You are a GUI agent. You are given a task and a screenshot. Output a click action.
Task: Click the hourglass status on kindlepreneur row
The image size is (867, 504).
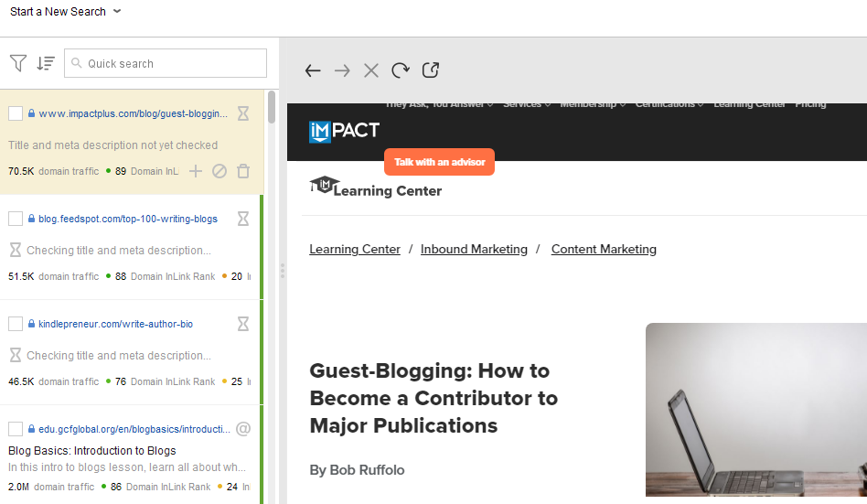(x=243, y=324)
